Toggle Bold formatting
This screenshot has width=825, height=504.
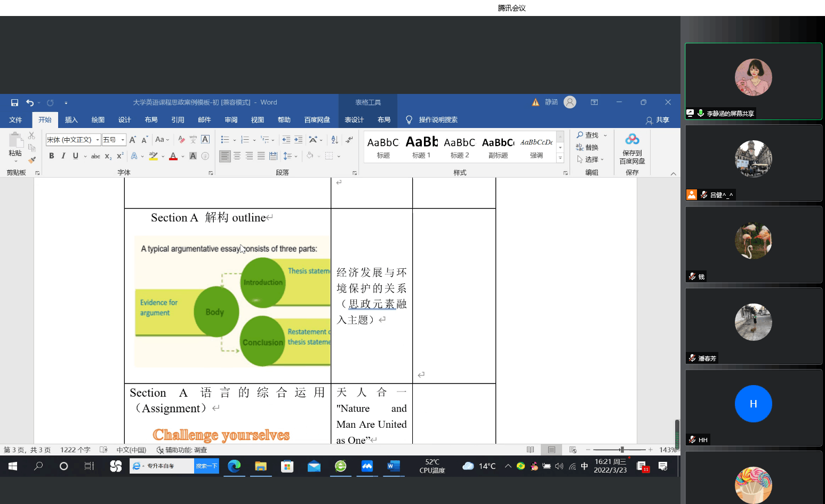point(52,156)
